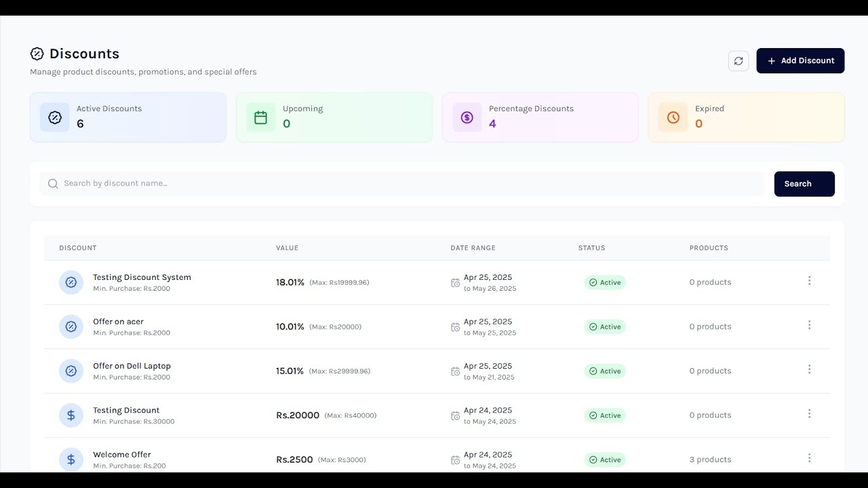The width and height of the screenshot is (868, 488).
Task: Click the Expired clock card icon
Action: point(673,117)
